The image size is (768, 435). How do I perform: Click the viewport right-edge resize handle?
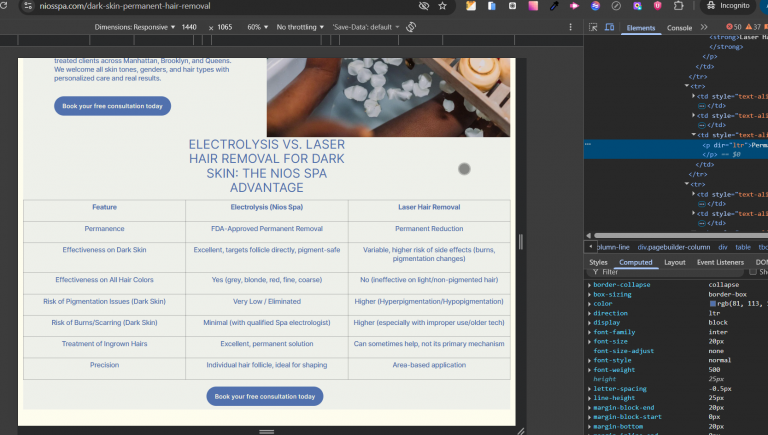tap(521, 242)
